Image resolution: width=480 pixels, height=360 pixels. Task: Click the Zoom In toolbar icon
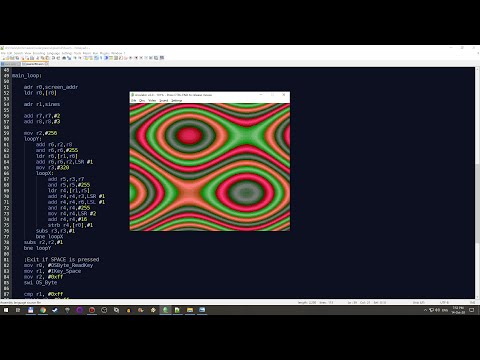click(75, 58)
